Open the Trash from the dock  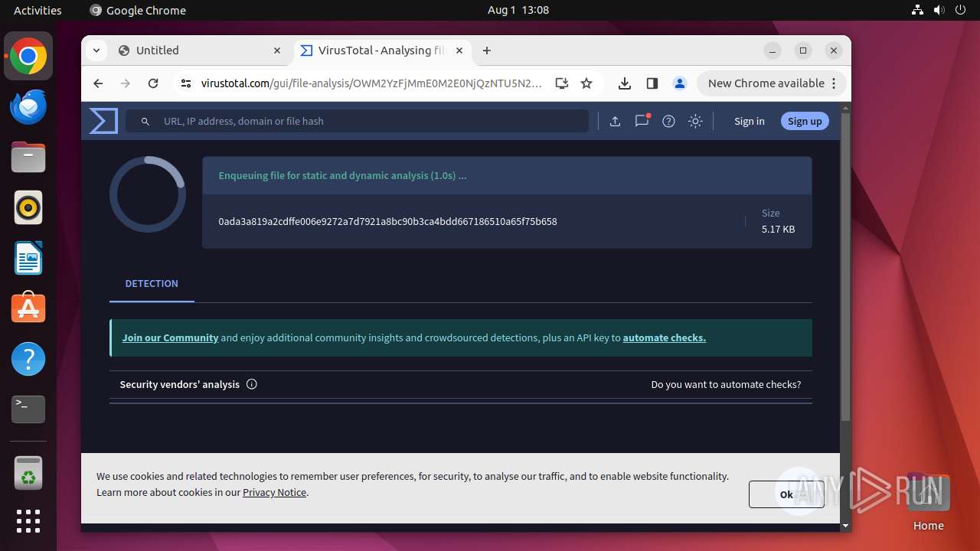click(28, 473)
